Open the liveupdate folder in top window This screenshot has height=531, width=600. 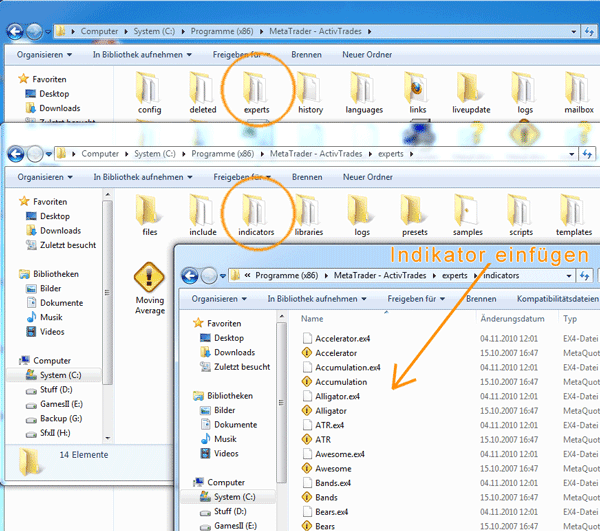[x=471, y=93]
